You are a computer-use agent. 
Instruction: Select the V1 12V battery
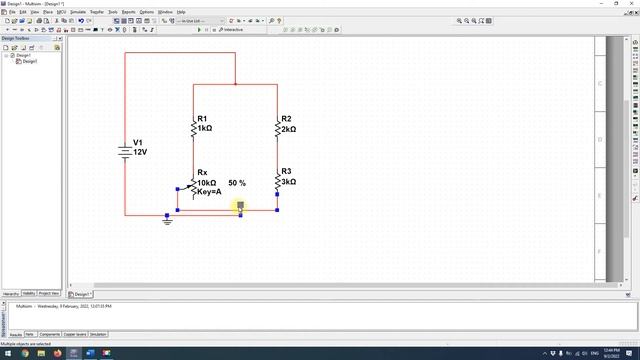tap(125, 152)
